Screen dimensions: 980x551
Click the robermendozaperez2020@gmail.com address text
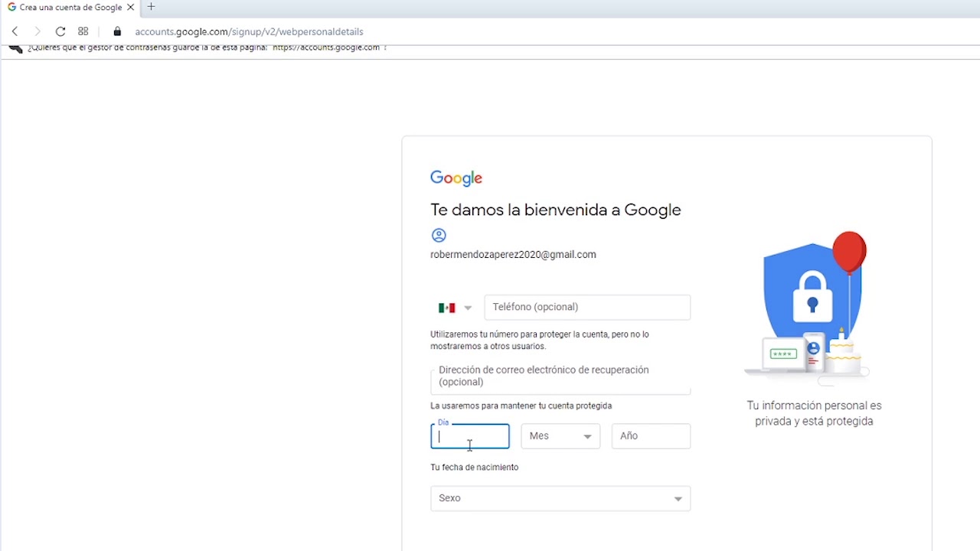coord(513,255)
